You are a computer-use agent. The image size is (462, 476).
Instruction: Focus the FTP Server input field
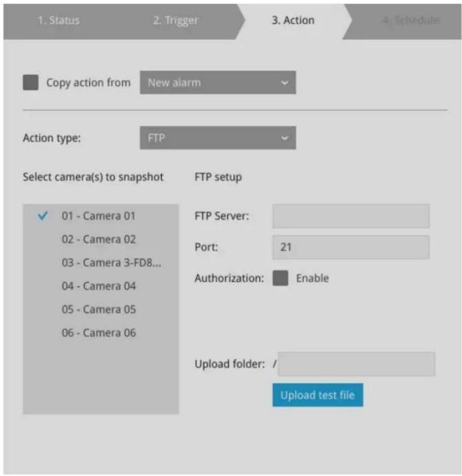click(351, 216)
